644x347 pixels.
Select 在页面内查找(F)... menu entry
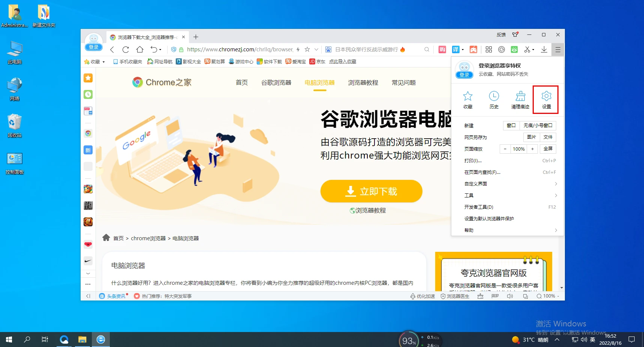(510, 172)
